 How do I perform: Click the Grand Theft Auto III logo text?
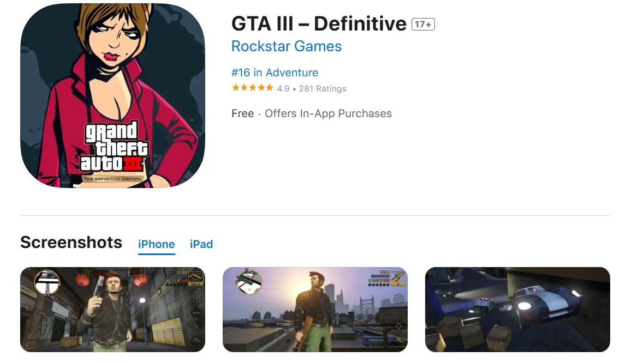pyautogui.click(x=114, y=147)
